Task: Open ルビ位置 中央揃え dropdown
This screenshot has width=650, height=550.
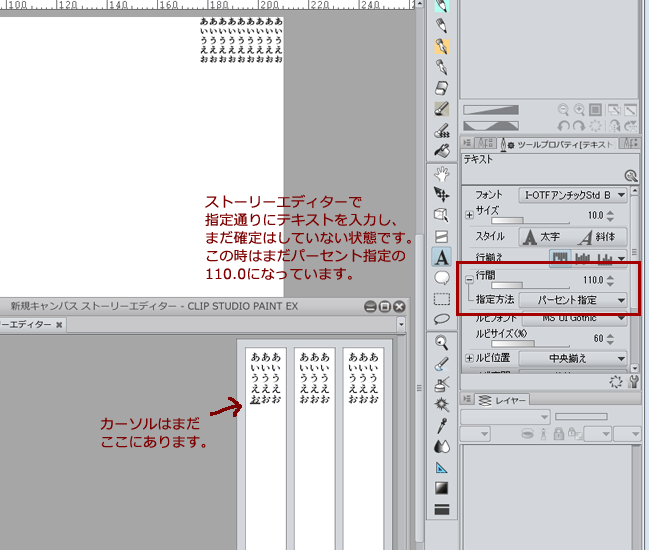Action: (573, 358)
